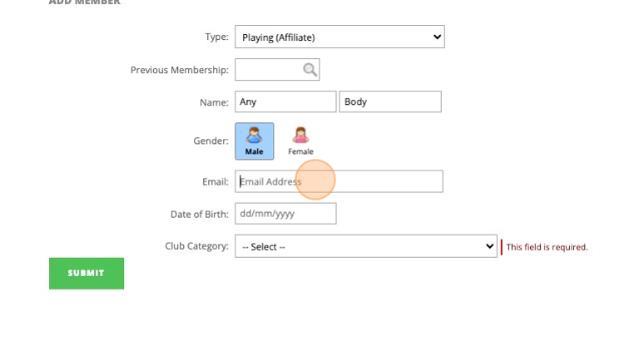The height and width of the screenshot is (361, 644).
Task: Click the Date of Birth field
Action: click(285, 214)
